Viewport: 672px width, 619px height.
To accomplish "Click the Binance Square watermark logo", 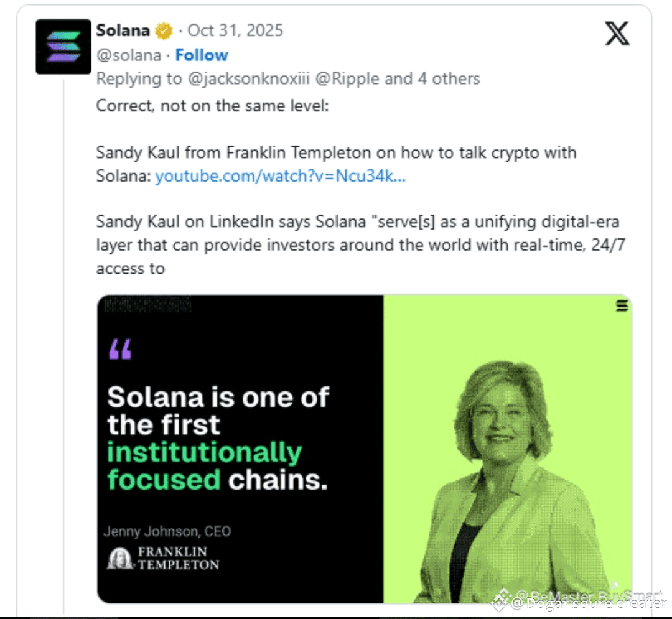I will pyautogui.click(x=499, y=600).
